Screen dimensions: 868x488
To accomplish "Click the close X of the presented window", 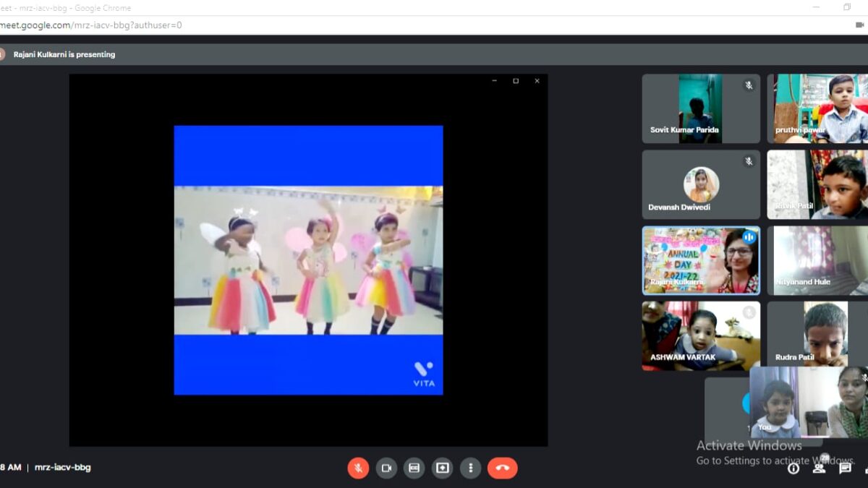I will coord(537,81).
